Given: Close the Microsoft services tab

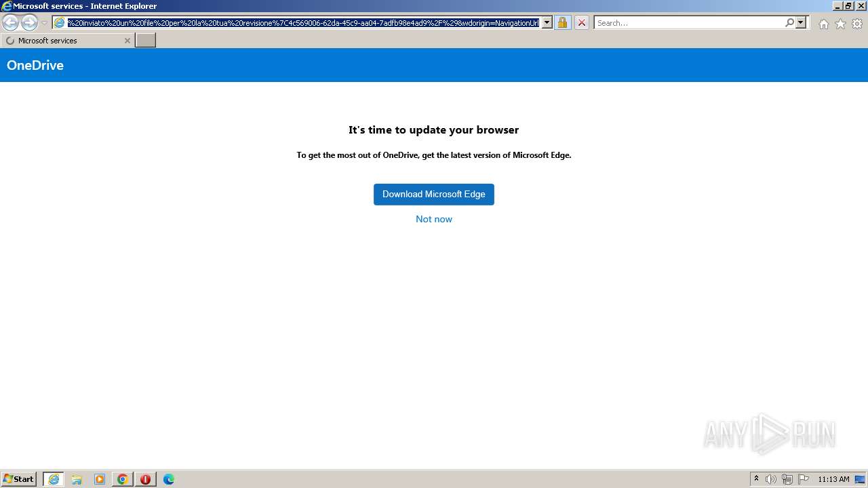Looking at the screenshot, I should coord(127,41).
